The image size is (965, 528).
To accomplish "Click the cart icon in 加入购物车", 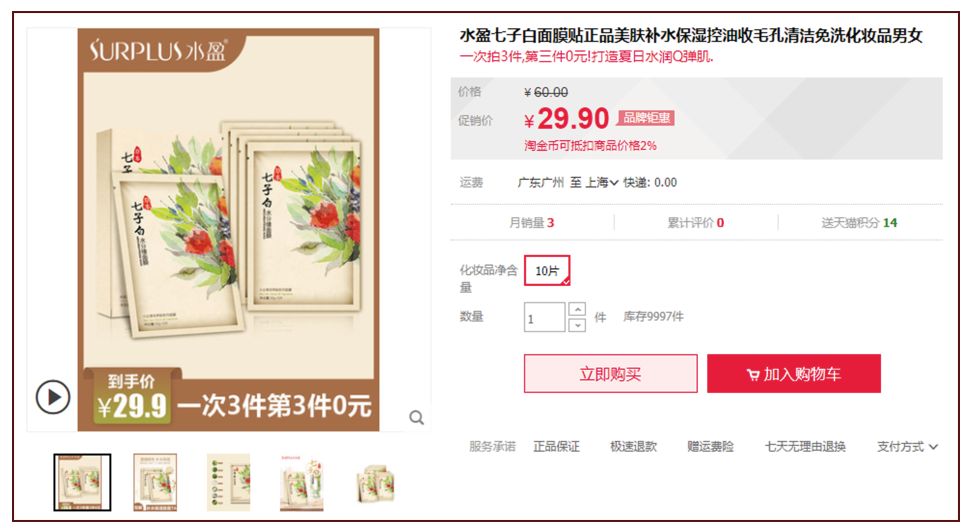I will click(753, 375).
